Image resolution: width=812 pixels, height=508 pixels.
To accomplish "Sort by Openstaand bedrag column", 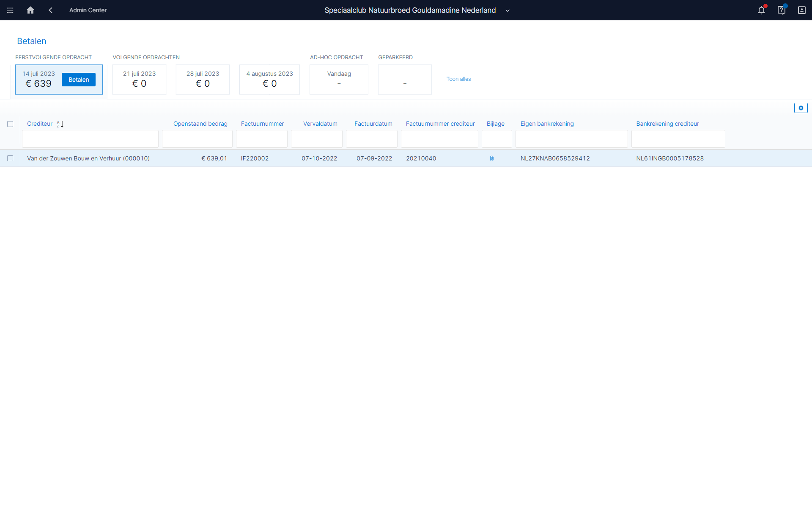I will point(200,124).
